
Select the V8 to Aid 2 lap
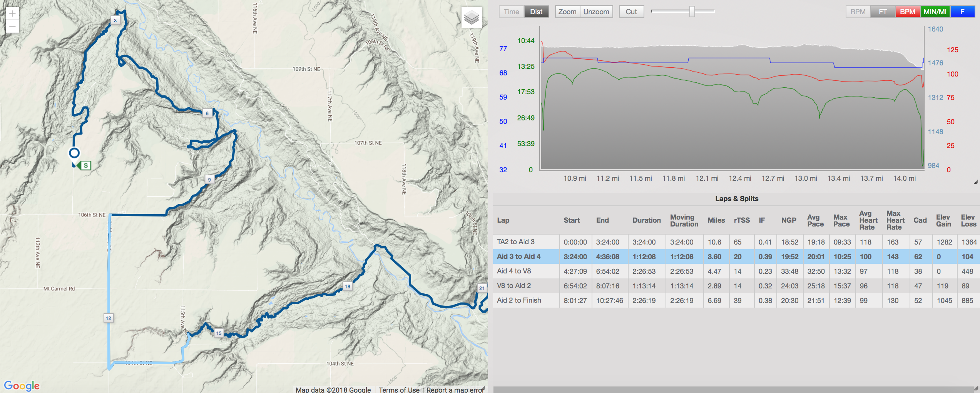736,286
